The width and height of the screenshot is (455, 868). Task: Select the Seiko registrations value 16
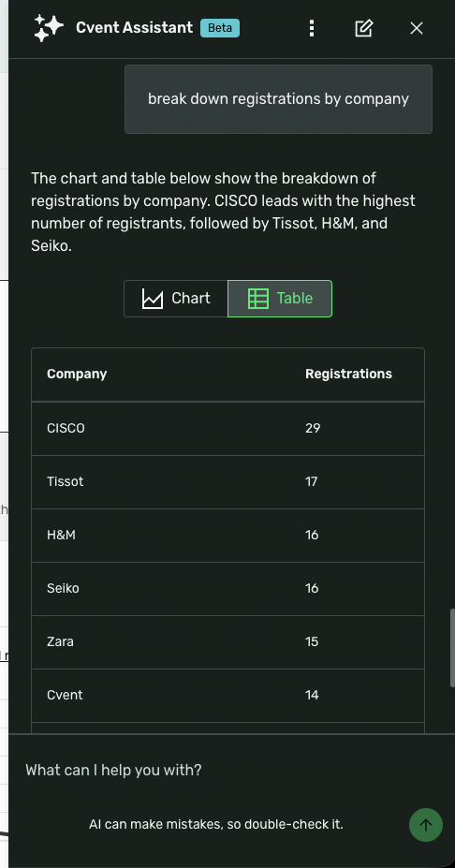pos(312,588)
